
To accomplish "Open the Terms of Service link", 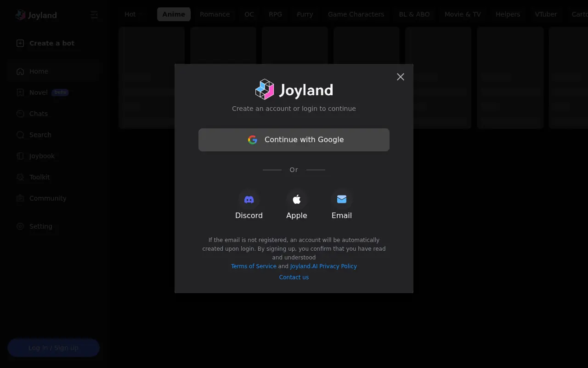I will pos(254,266).
